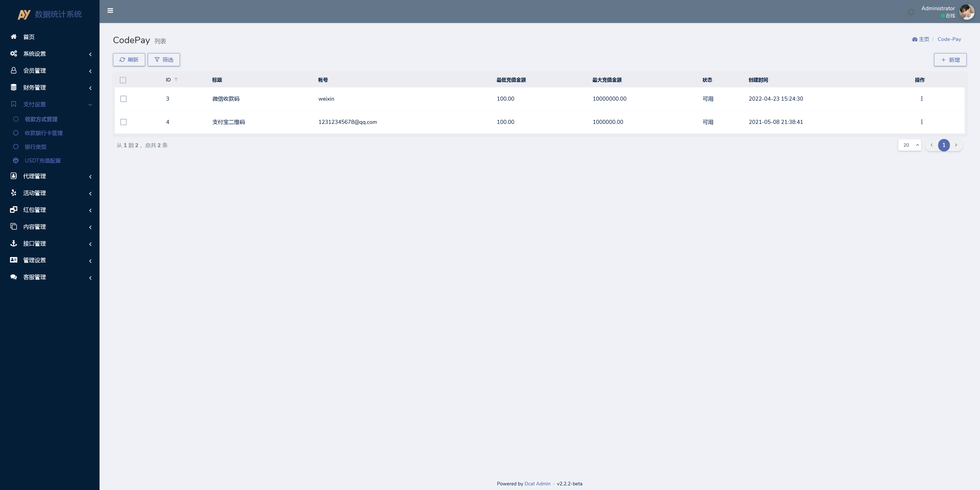Go to next page arrow in pagination
980x490 pixels.
tap(956, 145)
